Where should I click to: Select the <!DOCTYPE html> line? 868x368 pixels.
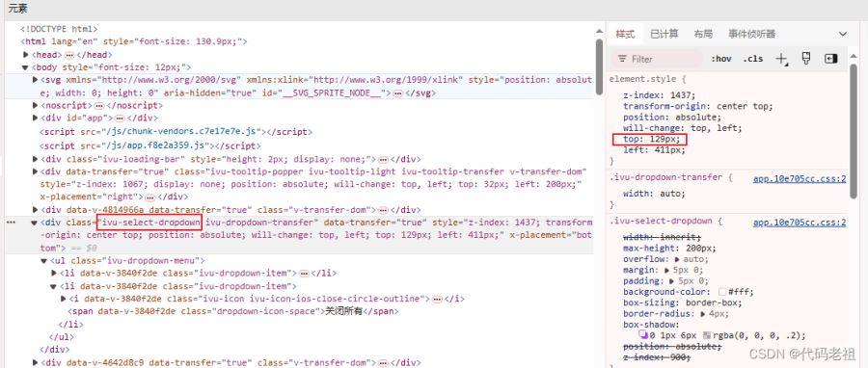pos(59,29)
